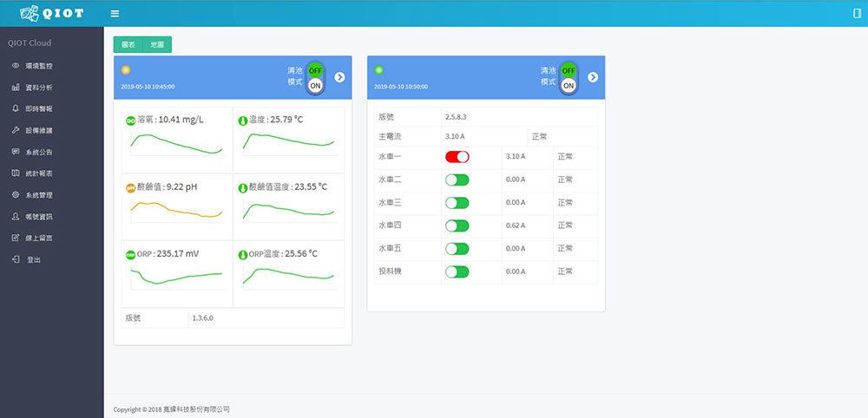868x418 pixels.
Task: Expand the right controller card arrow
Action: [x=593, y=77]
